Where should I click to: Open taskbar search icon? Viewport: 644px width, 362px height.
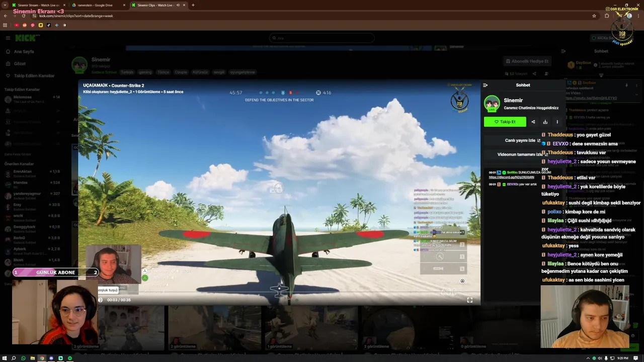tap(14, 358)
